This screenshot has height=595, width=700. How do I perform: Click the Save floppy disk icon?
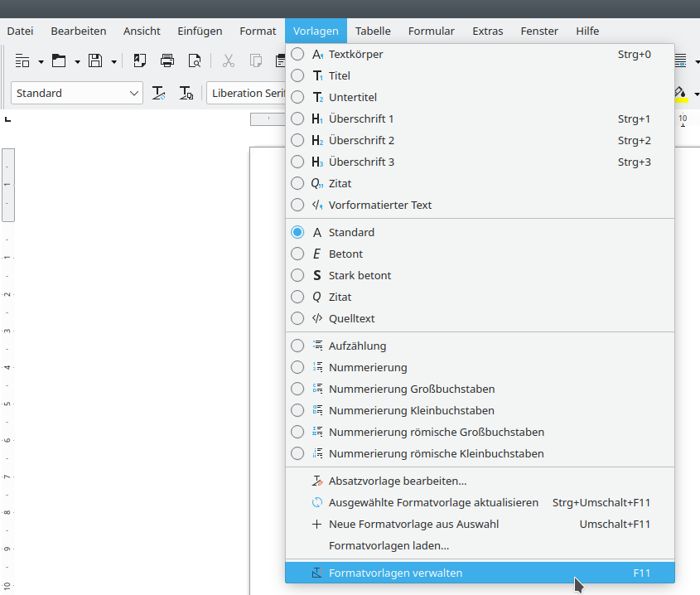95,60
